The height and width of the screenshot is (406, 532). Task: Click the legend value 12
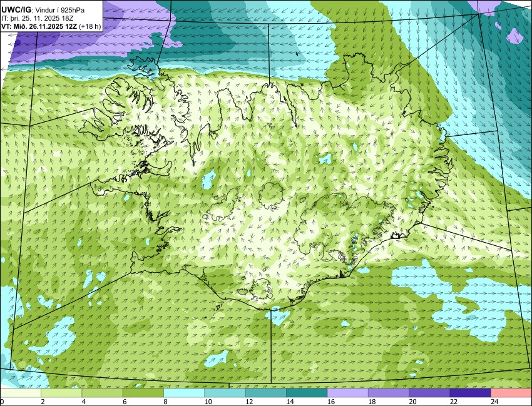[x=249, y=402]
